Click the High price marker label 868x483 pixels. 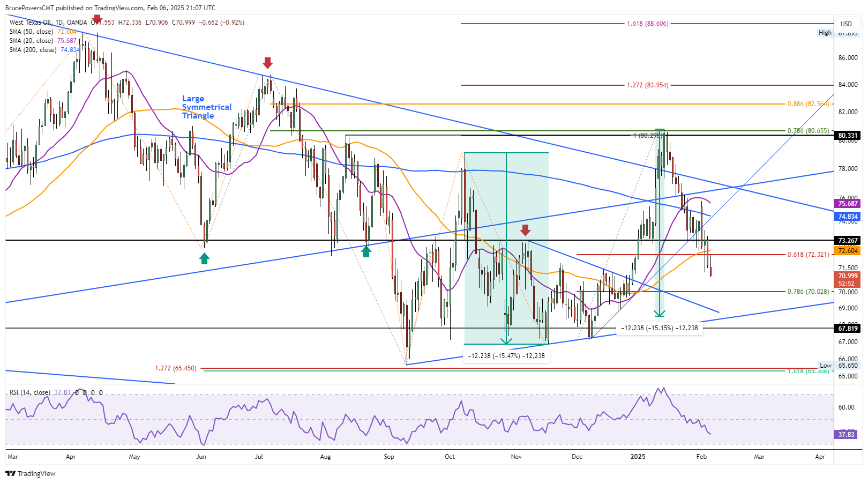[x=825, y=33]
